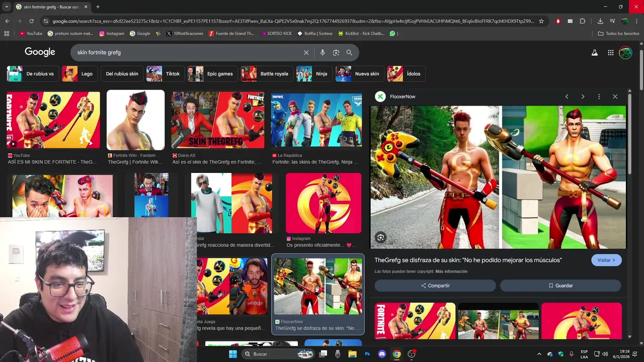644x362 pixels.
Task: Start voice search with microphone icon
Action: pyautogui.click(x=323, y=52)
